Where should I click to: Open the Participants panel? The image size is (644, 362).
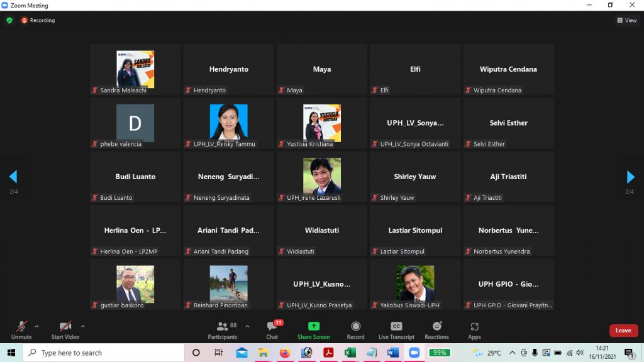(223, 329)
